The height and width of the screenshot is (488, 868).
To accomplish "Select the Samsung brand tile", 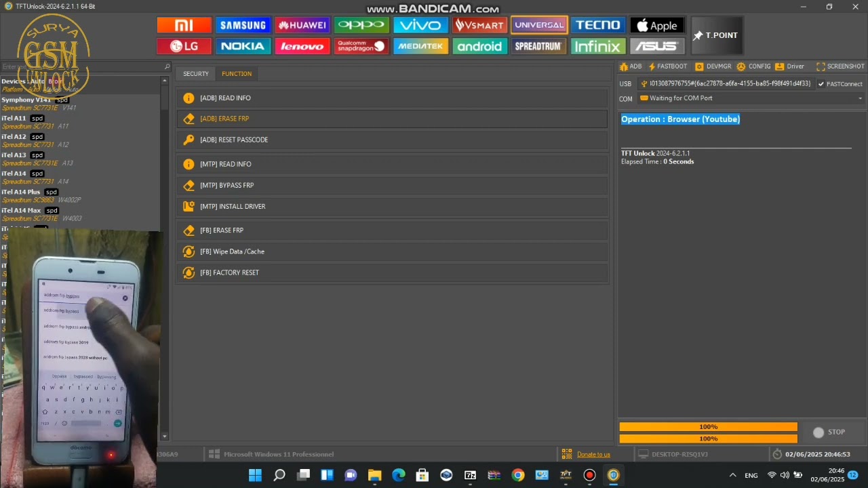I will click(243, 25).
